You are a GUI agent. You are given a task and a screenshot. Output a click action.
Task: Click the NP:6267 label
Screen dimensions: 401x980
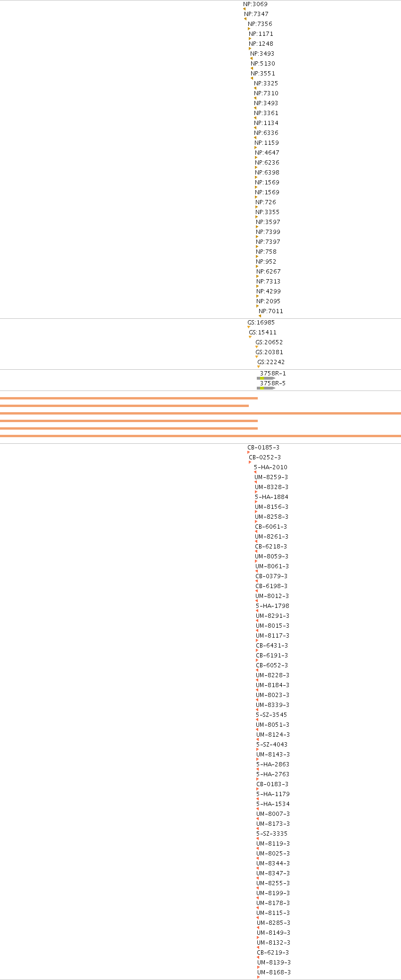tap(269, 272)
